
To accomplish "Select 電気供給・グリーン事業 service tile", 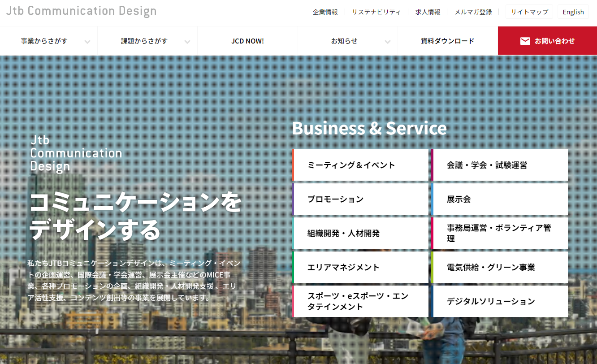I will (x=499, y=267).
